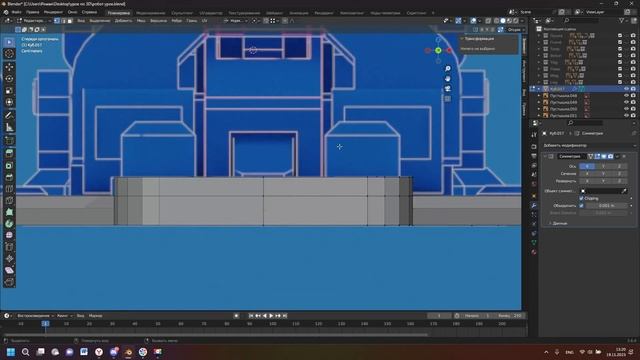Play the animation forward
Viewport: 640px width, 360px height.
pyautogui.click(x=271, y=316)
